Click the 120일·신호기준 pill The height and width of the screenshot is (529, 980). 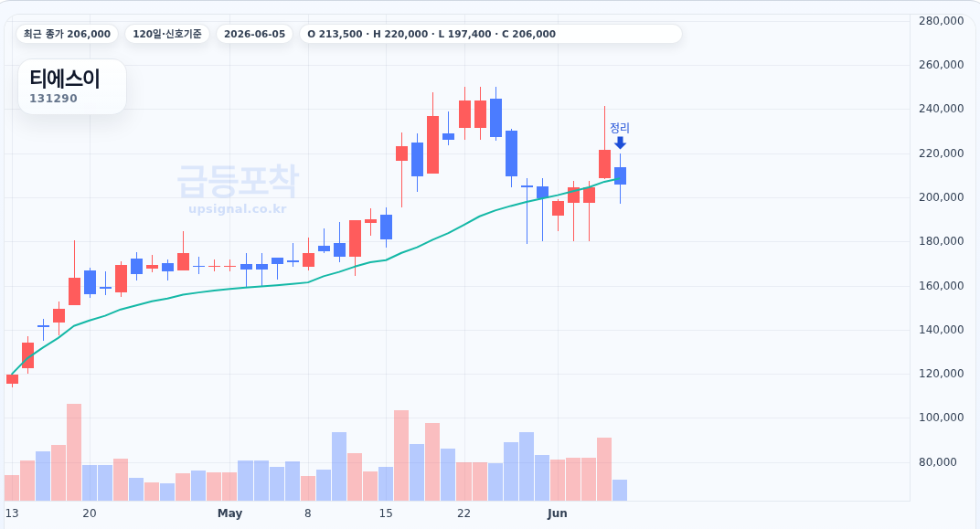[167, 34]
